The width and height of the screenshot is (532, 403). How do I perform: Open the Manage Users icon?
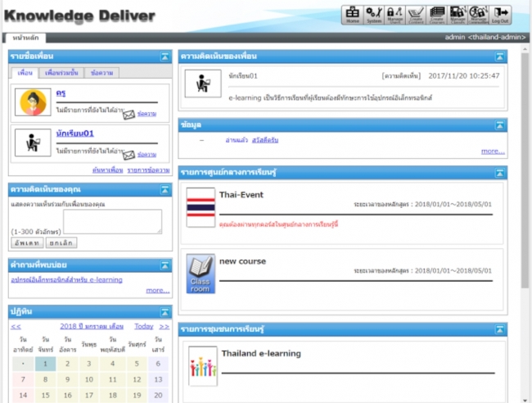tap(394, 15)
